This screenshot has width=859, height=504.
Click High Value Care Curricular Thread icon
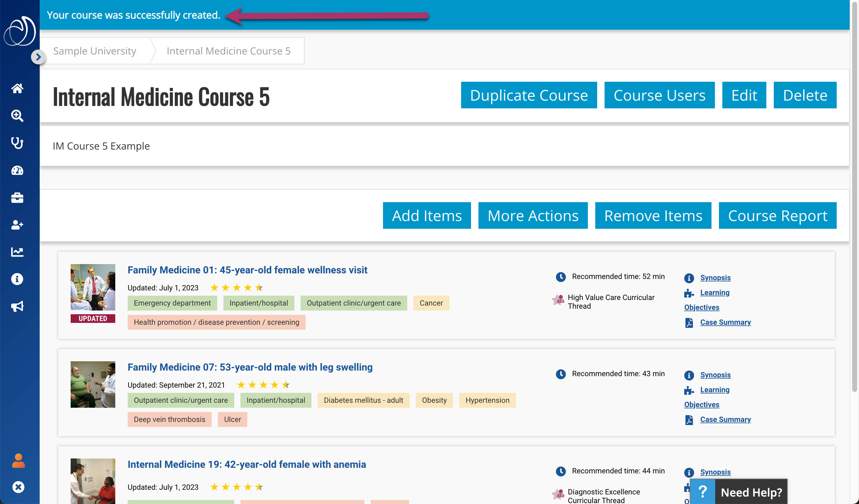click(x=558, y=300)
